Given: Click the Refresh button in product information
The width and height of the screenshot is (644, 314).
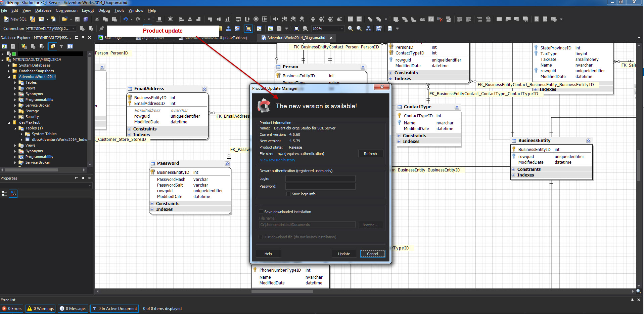Looking at the screenshot, I should [370, 154].
